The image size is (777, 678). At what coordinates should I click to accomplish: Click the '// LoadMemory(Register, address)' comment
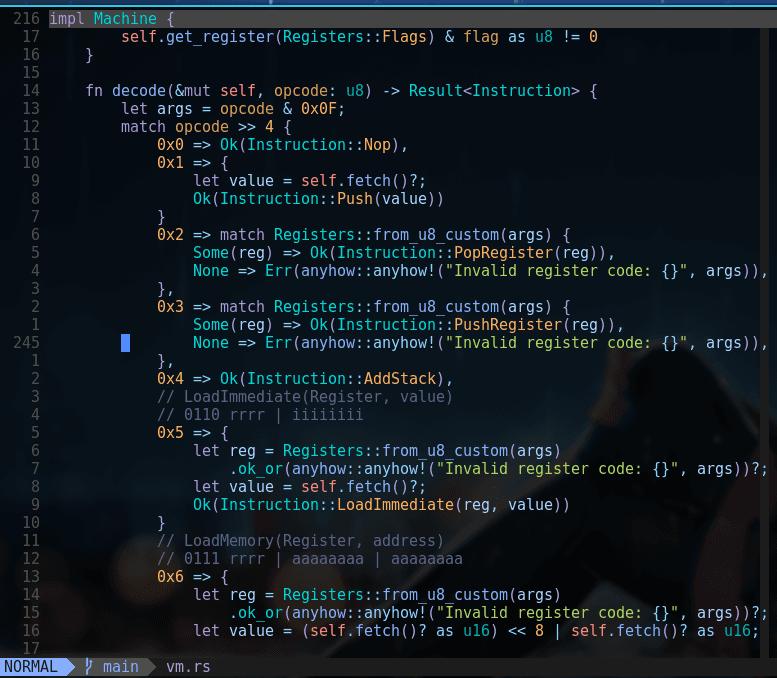(300, 540)
